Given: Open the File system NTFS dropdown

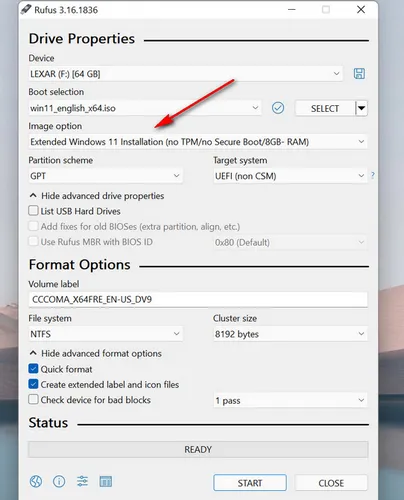Looking at the screenshot, I should click(x=105, y=334).
